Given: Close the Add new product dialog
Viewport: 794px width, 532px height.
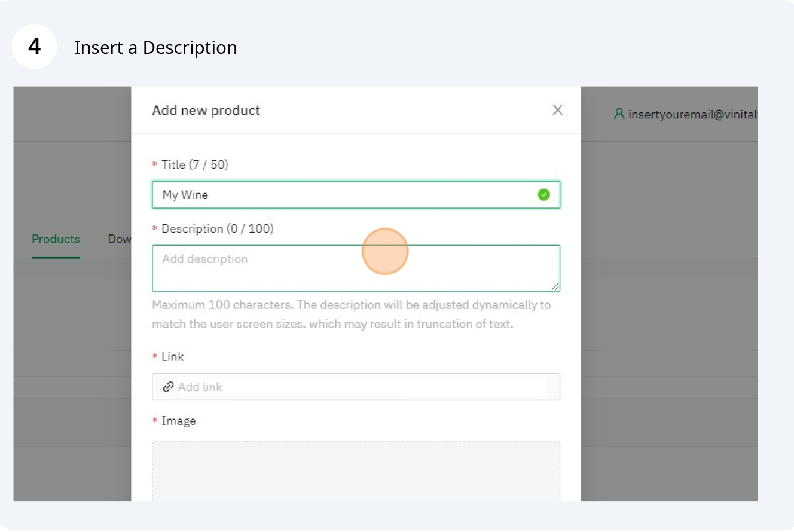Looking at the screenshot, I should 557,110.
